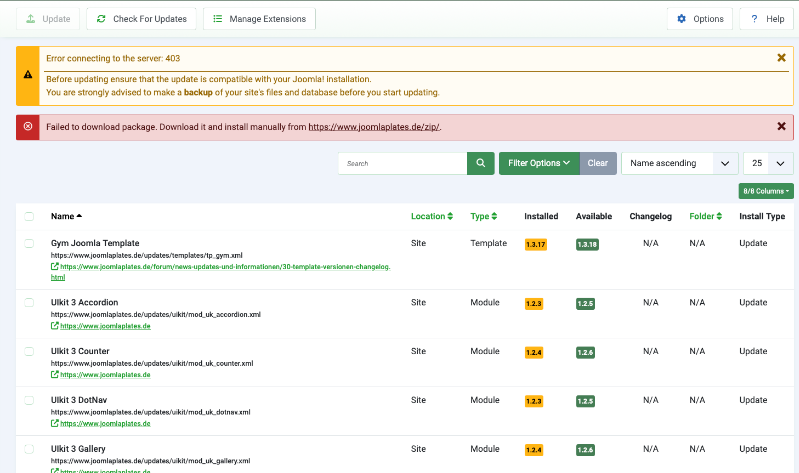This screenshot has width=799, height=473.
Task: Click Check For Updates button
Action: [x=141, y=19]
